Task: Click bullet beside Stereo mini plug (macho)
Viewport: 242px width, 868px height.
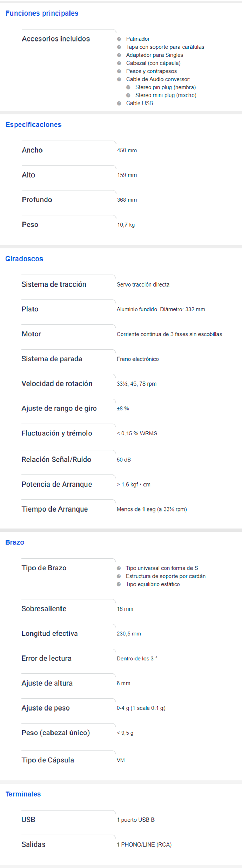Action: click(x=128, y=95)
